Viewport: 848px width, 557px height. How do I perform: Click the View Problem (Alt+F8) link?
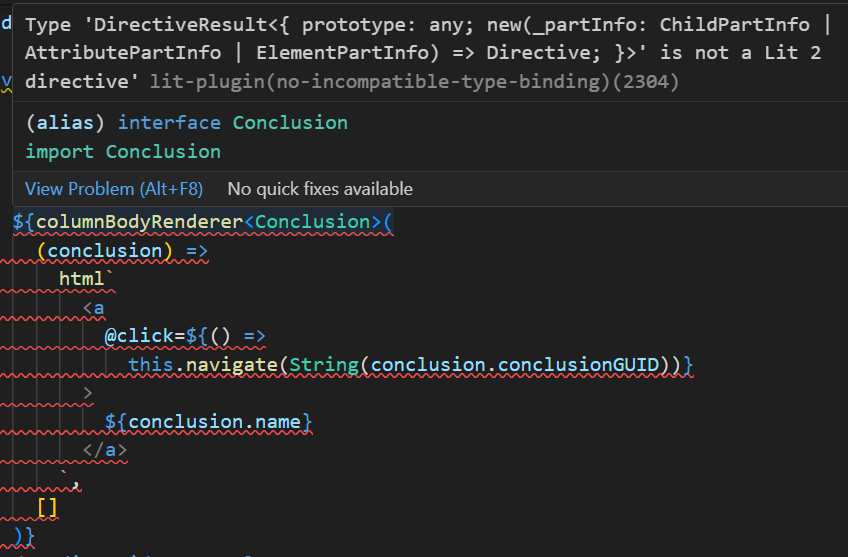113,189
